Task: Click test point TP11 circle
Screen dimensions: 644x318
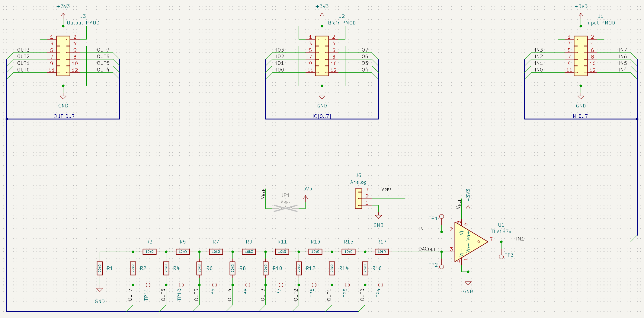Action: coord(148,285)
